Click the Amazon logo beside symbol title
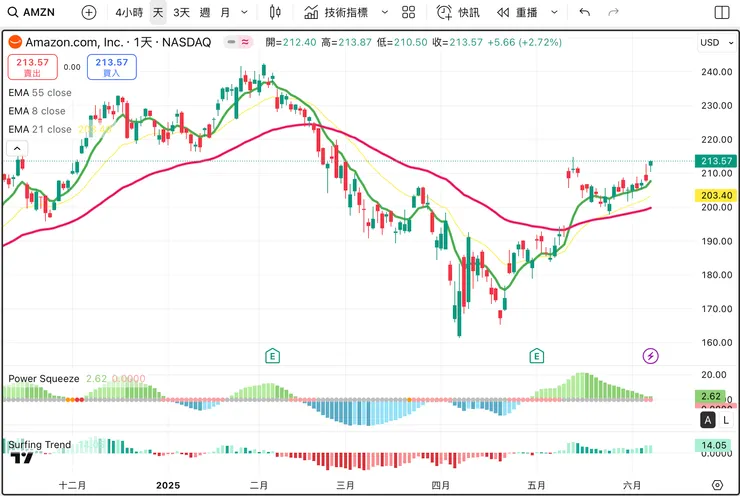 [15, 42]
